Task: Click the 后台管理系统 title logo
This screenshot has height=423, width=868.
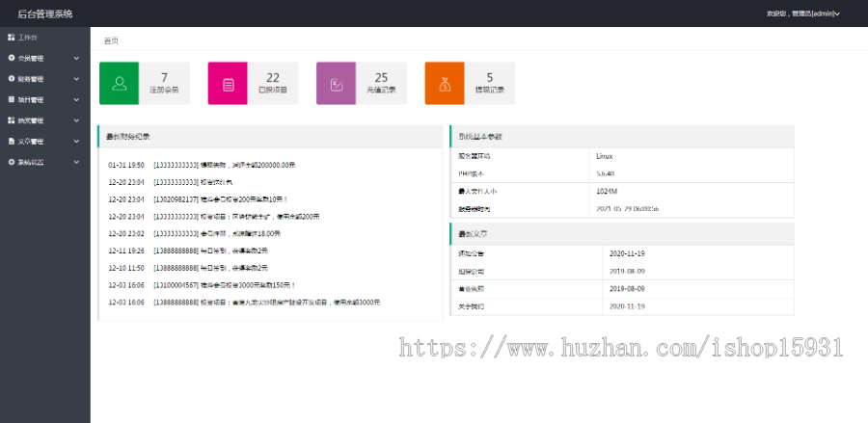Action: 45,13
